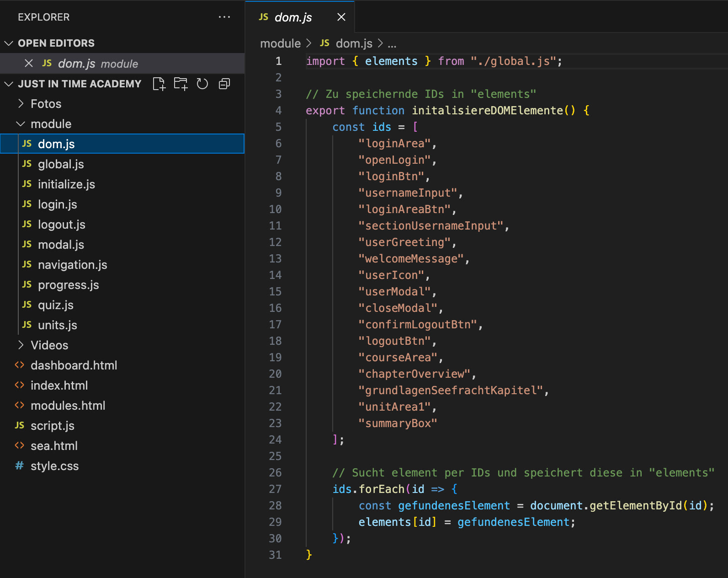Click the module breadcrumb segment
728x578 pixels.
281,43
